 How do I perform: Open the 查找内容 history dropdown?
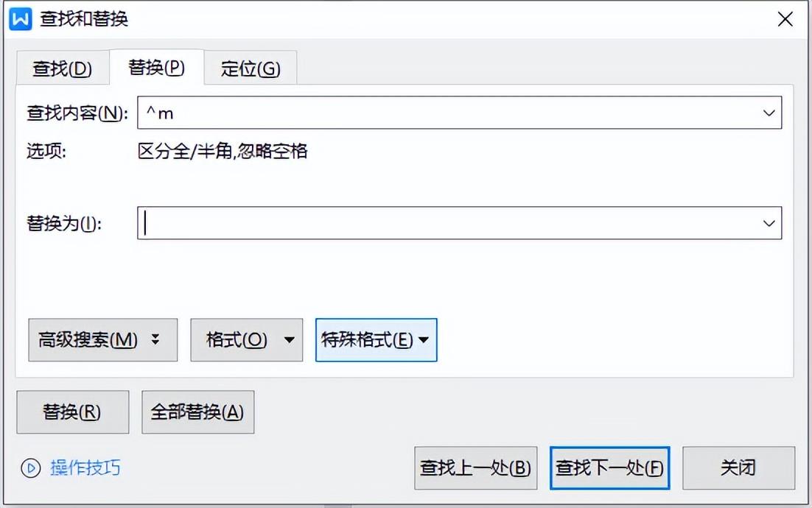tap(771, 113)
